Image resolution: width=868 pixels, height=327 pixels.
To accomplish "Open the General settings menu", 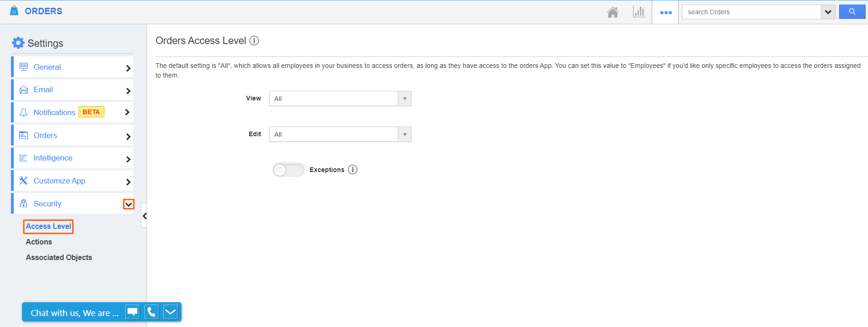I will pyautogui.click(x=73, y=67).
